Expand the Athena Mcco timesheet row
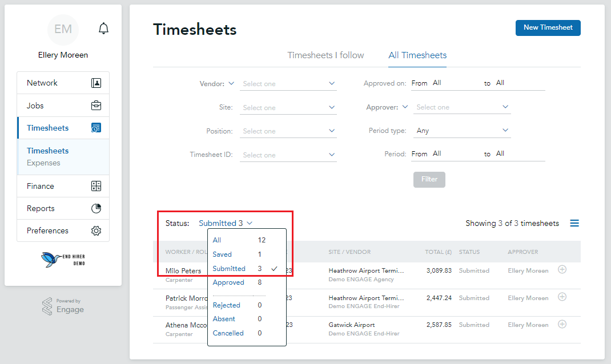The width and height of the screenshot is (611, 364). click(562, 324)
